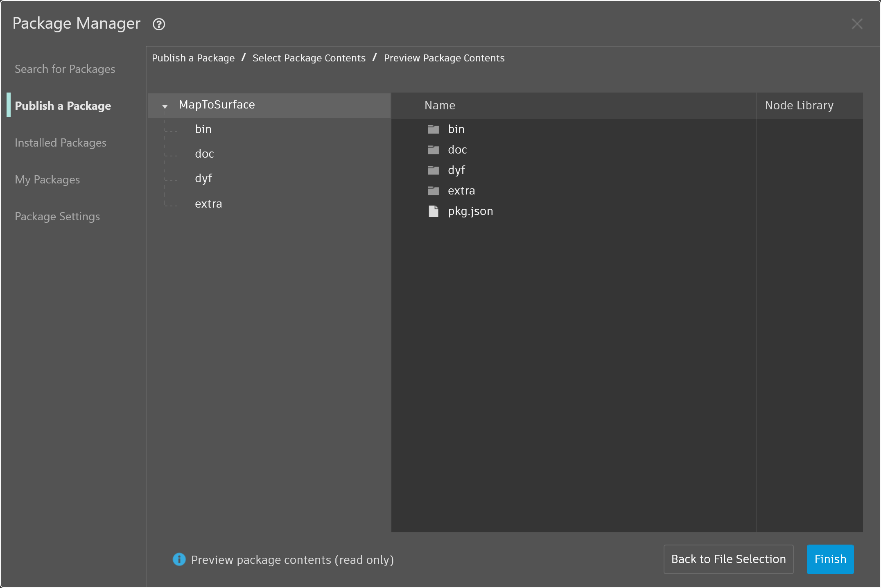This screenshot has height=588, width=881.
Task: Select the dyf folder in the tree
Action: tap(203, 179)
